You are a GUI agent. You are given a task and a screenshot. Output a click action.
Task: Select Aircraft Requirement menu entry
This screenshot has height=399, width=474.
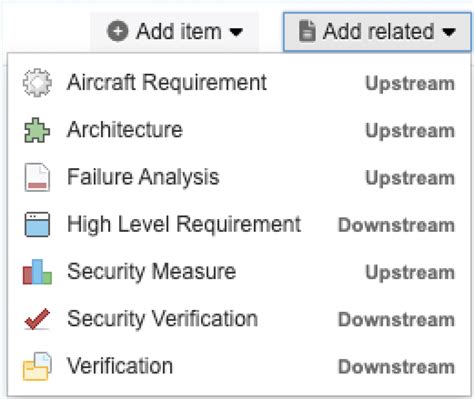click(239, 83)
